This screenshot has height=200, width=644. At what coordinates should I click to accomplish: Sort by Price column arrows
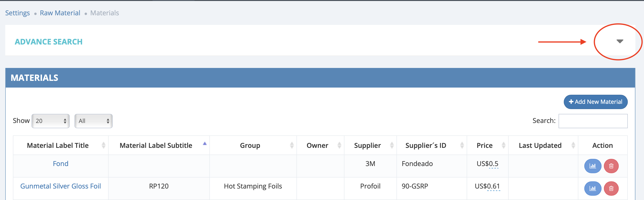click(x=503, y=145)
